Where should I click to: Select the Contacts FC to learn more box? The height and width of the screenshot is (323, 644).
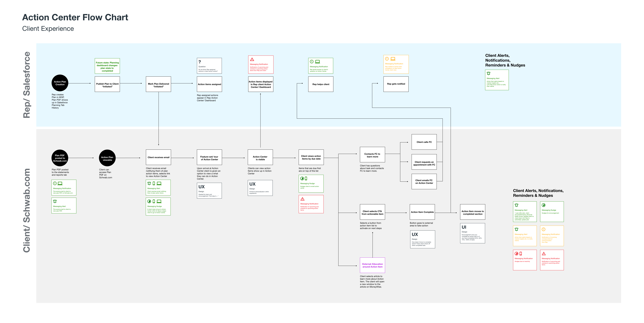point(372,155)
